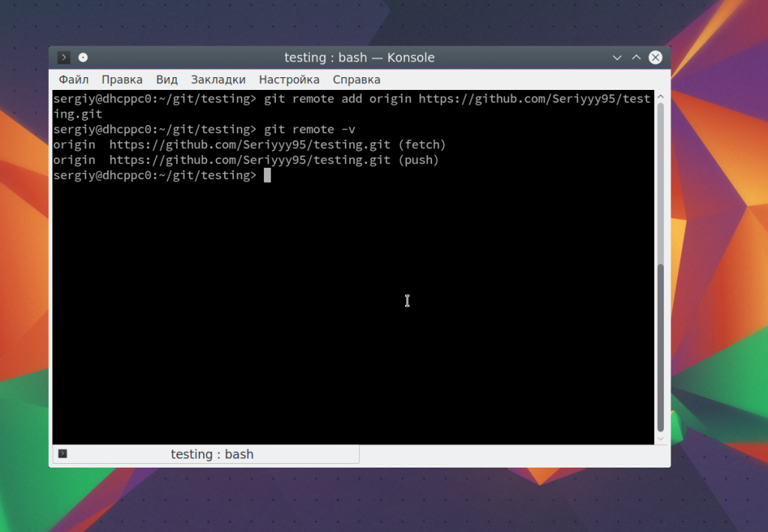
Task: Open the Правка menu
Action: [x=122, y=79]
